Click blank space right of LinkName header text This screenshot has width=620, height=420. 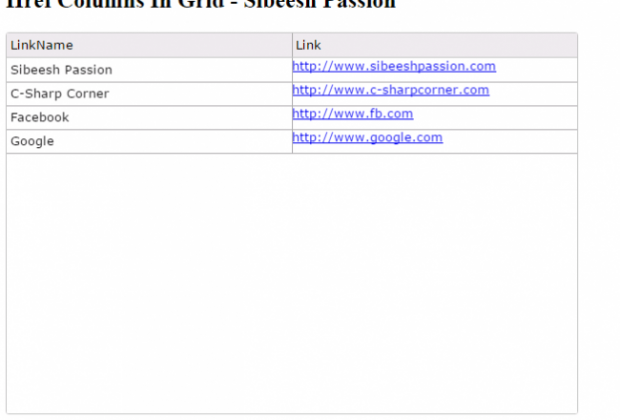point(180,45)
